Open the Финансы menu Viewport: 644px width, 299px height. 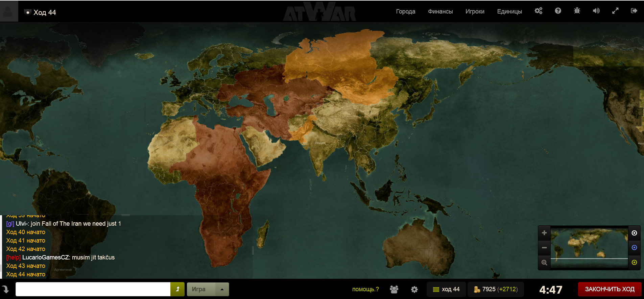(440, 11)
